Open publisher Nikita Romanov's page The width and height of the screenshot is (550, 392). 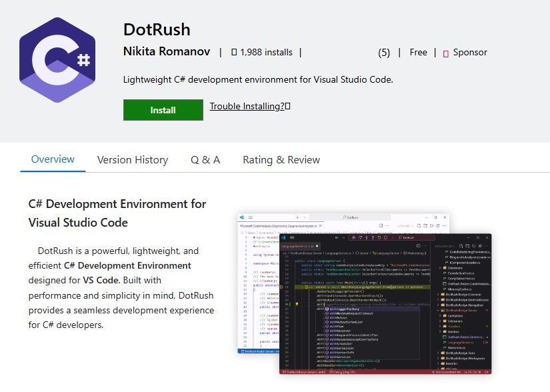(167, 51)
